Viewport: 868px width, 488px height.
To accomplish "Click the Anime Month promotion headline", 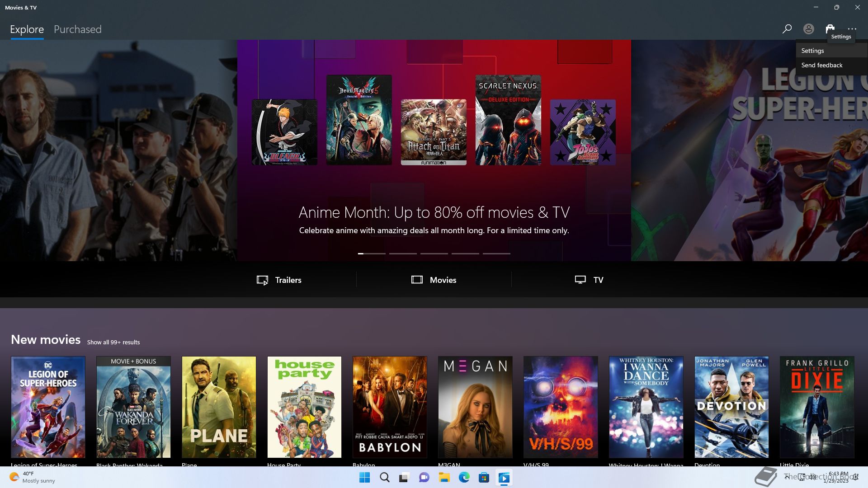I will tap(434, 212).
